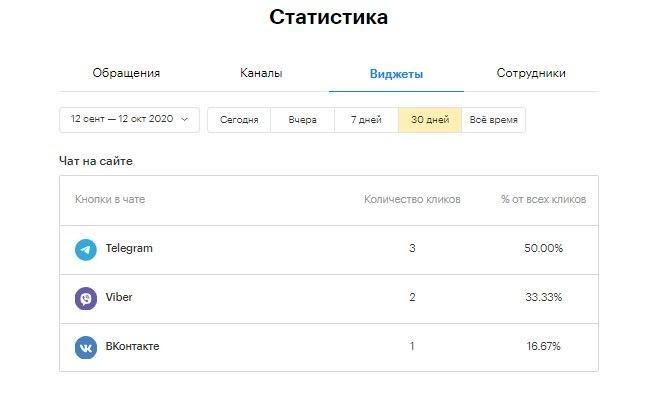The image size is (653, 416).
Task: Click the Telegram icon in the table
Action: click(86, 249)
